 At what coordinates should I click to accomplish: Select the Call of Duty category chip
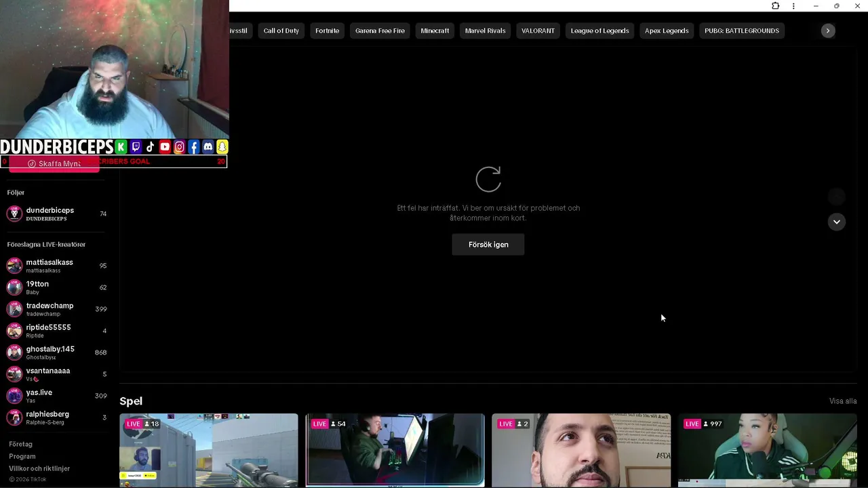click(281, 30)
